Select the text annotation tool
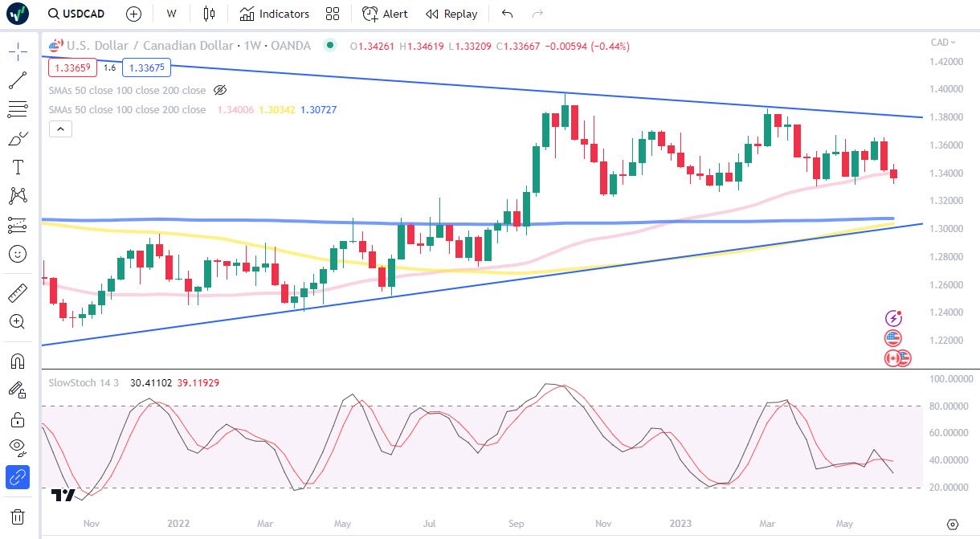The width and height of the screenshot is (980, 539). point(18,167)
